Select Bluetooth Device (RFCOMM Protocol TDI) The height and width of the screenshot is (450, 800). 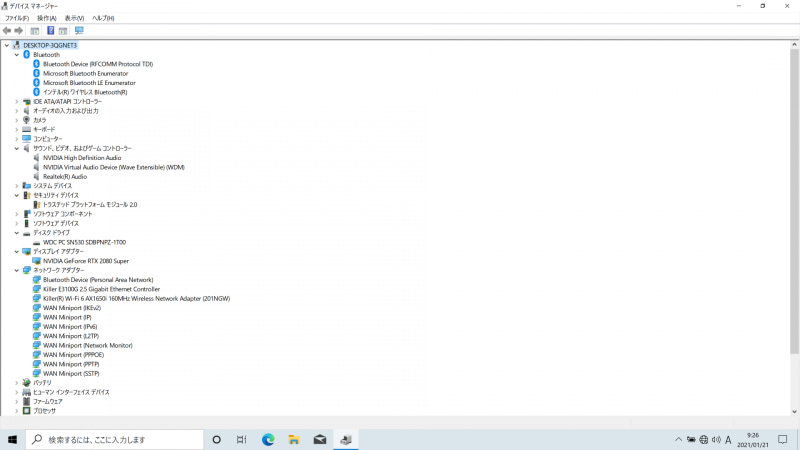pos(98,64)
